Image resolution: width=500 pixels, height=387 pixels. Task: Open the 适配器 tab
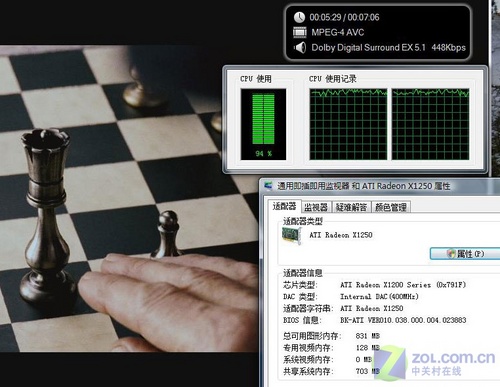click(284, 206)
